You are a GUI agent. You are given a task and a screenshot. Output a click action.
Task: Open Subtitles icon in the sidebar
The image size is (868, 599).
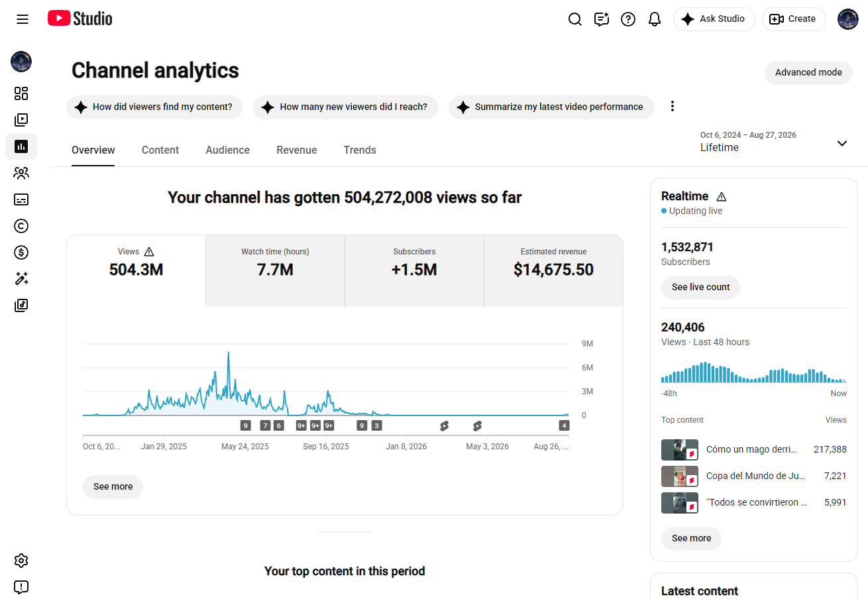point(21,199)
